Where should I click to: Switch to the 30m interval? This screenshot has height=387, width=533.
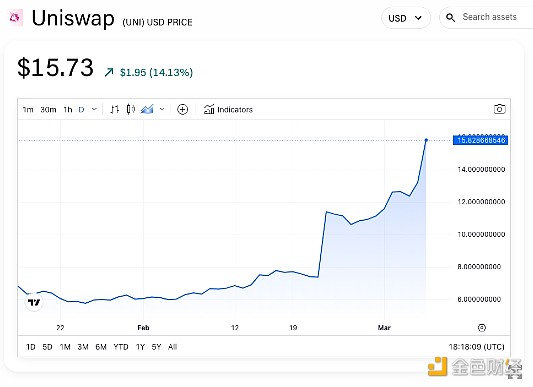tap(48, 110)
